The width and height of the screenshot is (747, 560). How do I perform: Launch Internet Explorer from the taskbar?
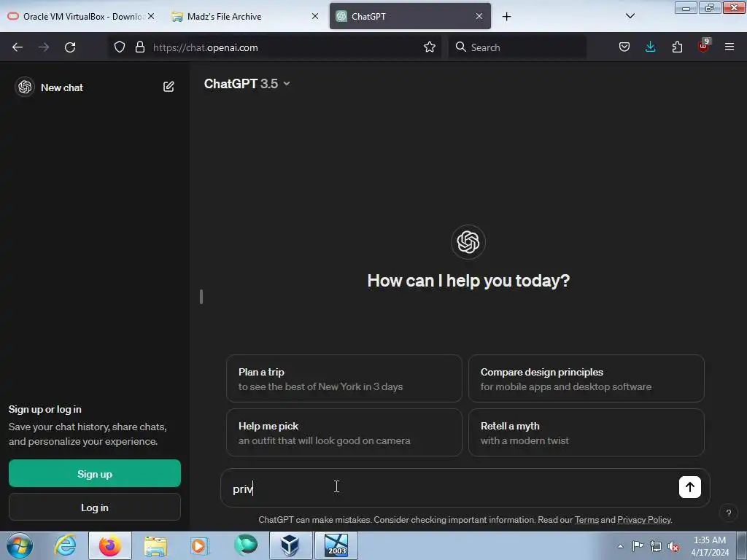[x=65, y=545]
